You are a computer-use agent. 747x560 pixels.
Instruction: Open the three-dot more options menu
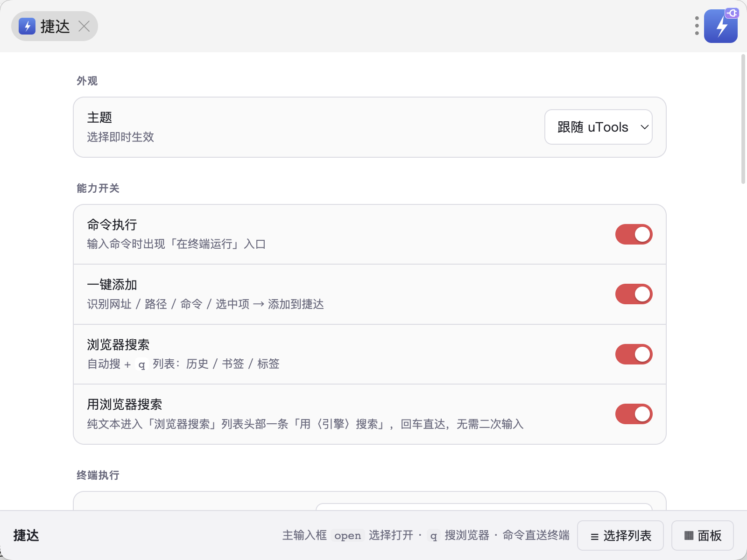[697, 26]
